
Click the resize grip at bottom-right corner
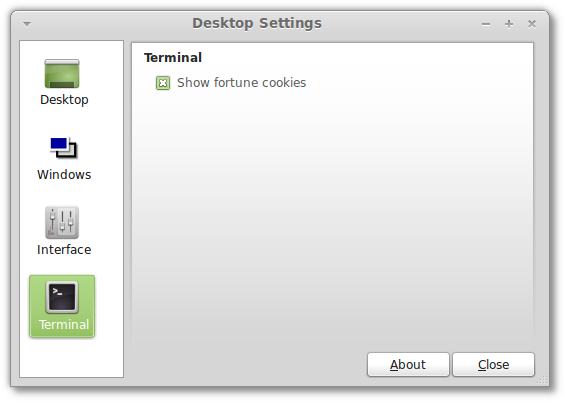(x=543, y=380)
